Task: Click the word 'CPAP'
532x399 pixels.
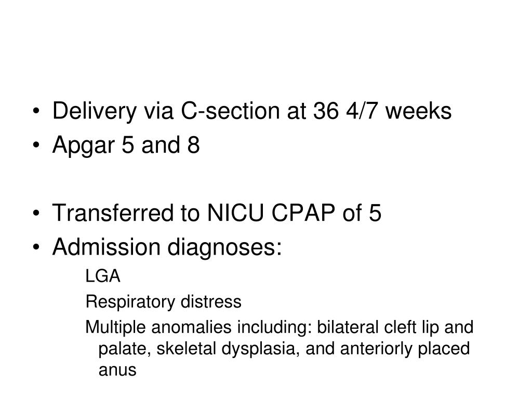Action: pyautogui.click(x=303, y=212)
